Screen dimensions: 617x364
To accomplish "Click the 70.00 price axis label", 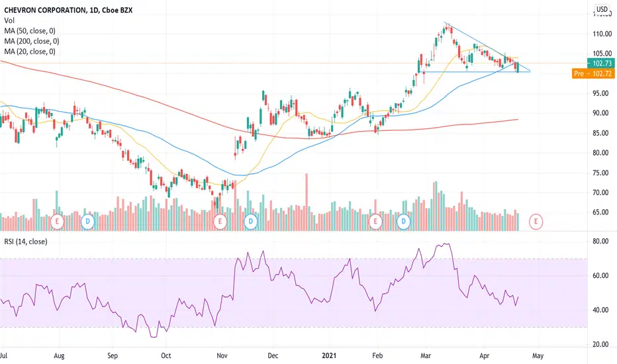I will tap(600, 193).
